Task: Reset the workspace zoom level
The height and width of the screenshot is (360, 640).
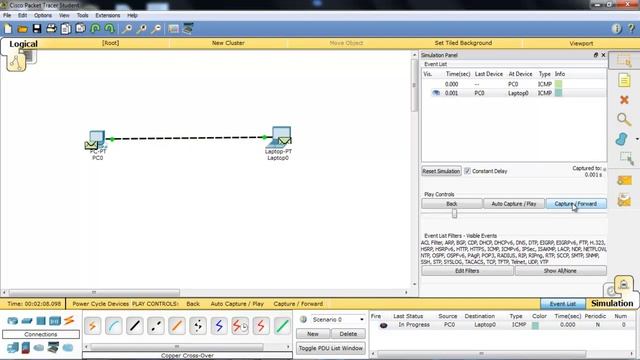Action: pos(142,29)
